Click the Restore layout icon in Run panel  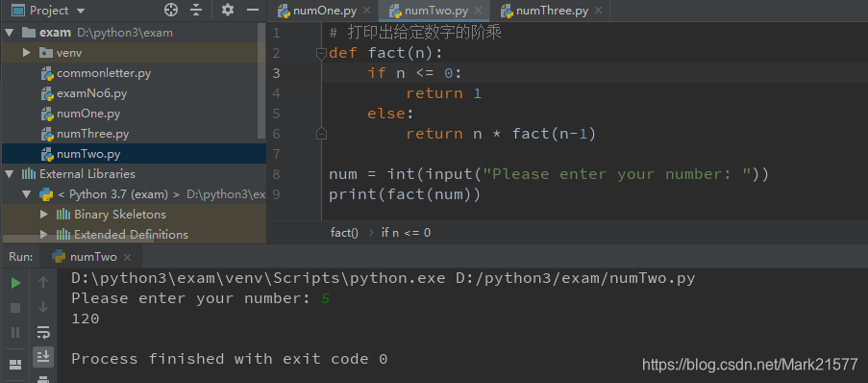tap(16, 364)
